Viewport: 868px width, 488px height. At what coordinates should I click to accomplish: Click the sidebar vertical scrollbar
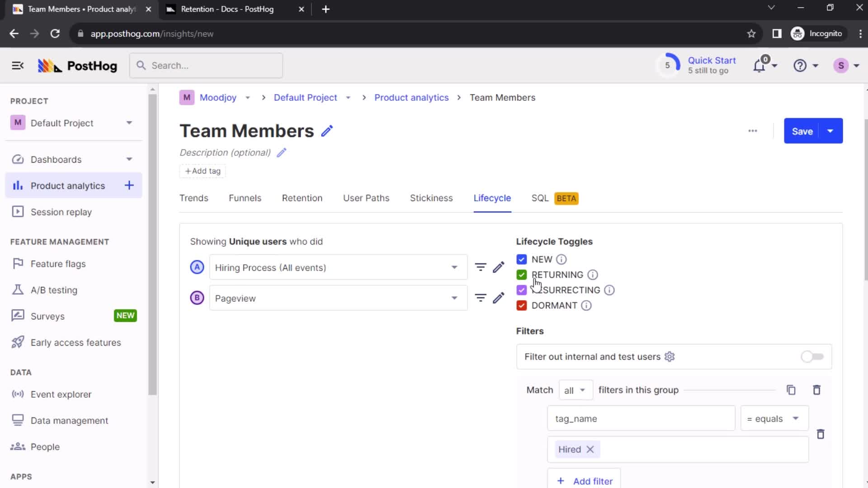click(x=152, y=244)
